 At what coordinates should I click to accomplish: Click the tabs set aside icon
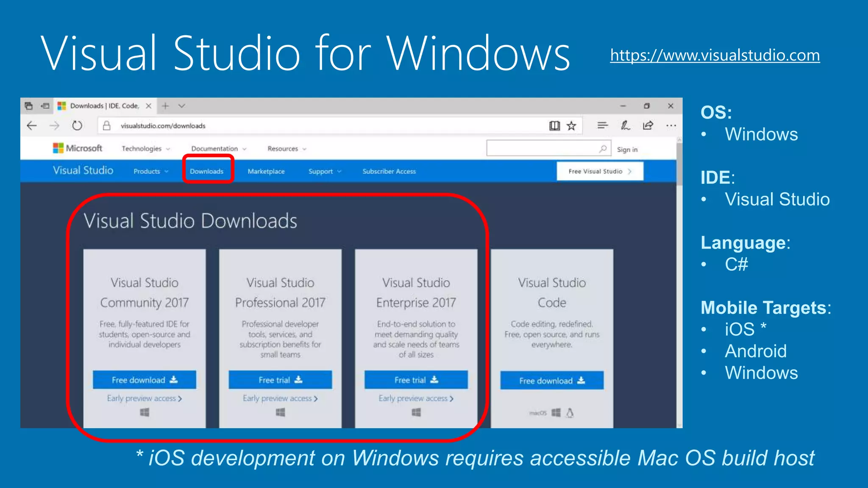click(x=28, y=106)
